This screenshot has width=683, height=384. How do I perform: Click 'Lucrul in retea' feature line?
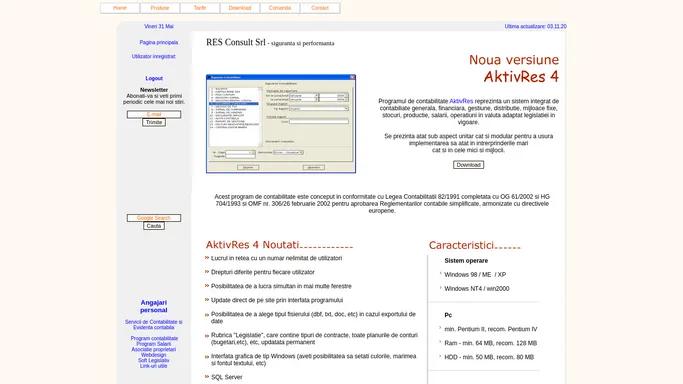(x=276, y=258)
